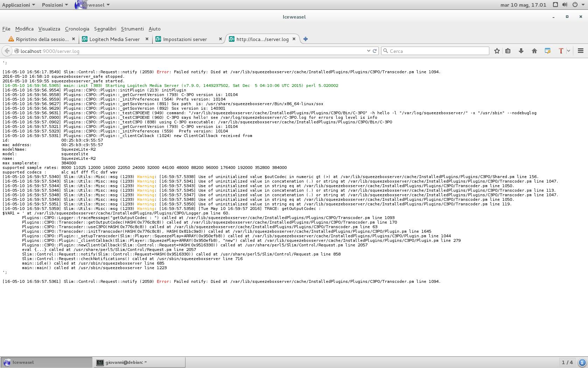Select the http://loca.../server.log tab
Viewport: 588px width, 368px height.
pos(262,39)
